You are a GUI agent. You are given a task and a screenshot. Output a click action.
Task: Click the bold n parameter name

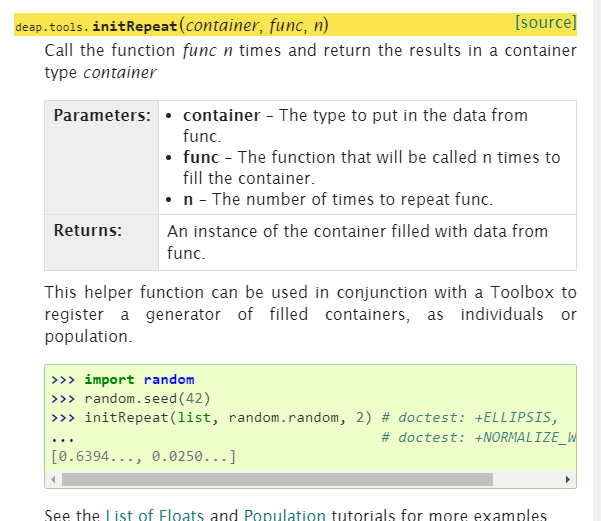pyautogui.click(x=188, y=199)
